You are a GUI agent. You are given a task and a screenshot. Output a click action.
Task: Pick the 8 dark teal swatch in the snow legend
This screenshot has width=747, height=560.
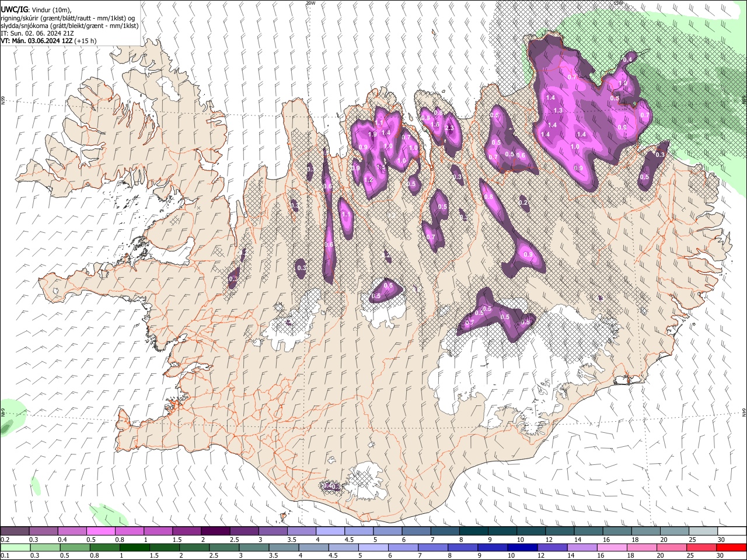[474, 531]
